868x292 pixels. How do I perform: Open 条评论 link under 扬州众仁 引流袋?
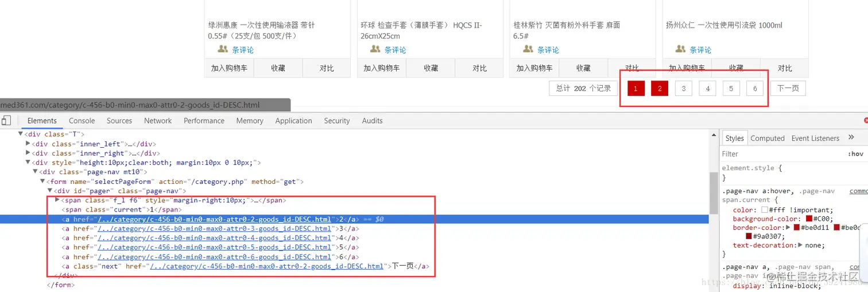[x=700, y=50]
